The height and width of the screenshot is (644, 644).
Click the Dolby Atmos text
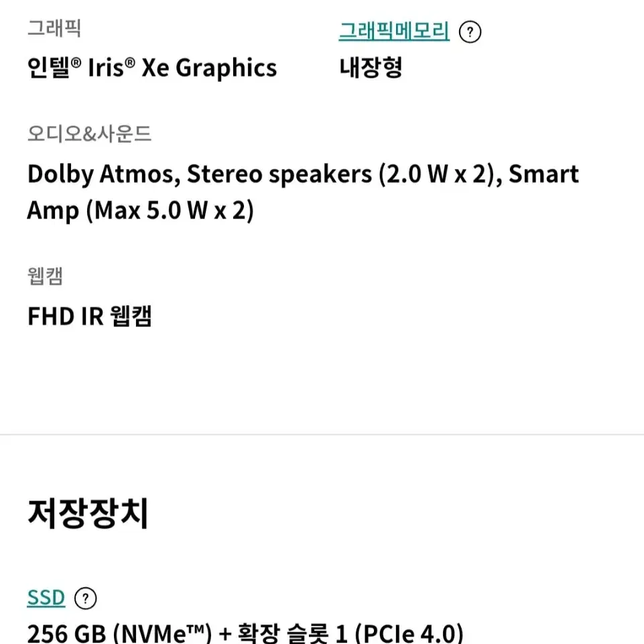tap(104, 174)
